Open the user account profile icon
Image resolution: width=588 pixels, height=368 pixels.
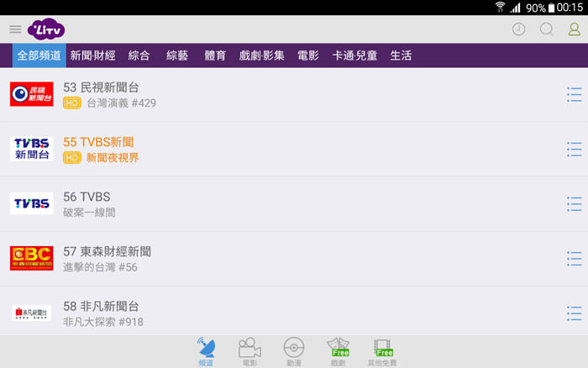coord(574,29)
